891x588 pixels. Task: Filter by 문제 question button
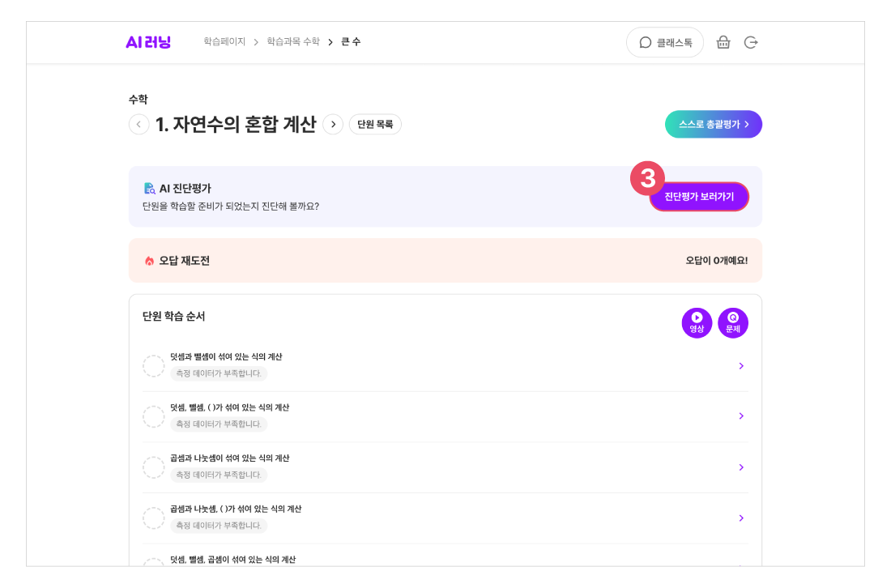point(733,322)
